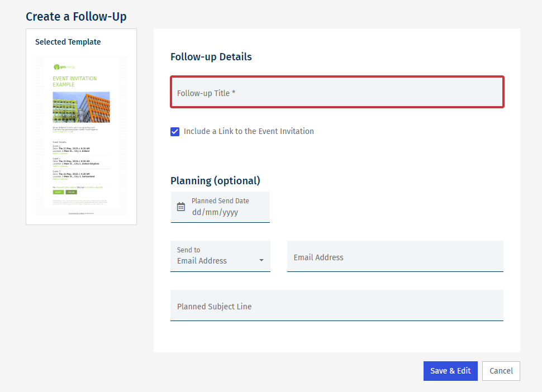Click the 'Include a Link to the Event Invitation' label
Image resolution: width=542 pixels, height=392 pixels.
click(x=249, y=132)
